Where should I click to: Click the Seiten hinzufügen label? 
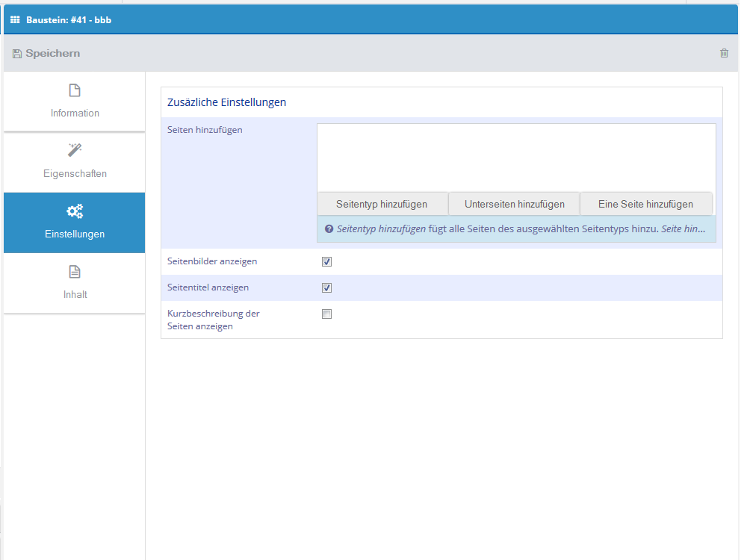tap(205, 129)
